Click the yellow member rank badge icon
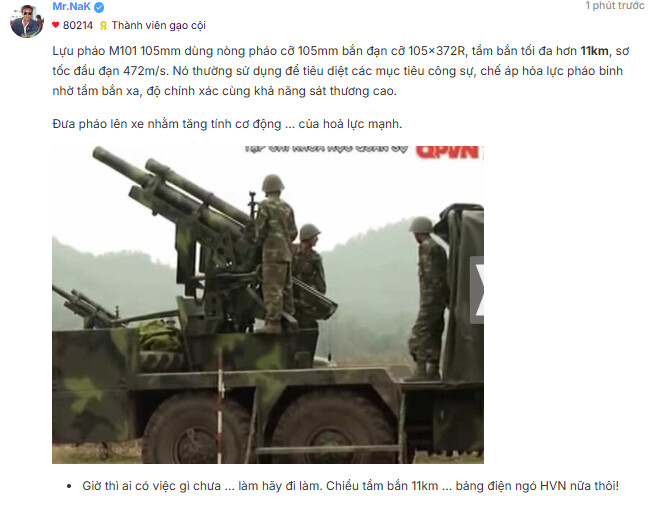 point(103,26)
